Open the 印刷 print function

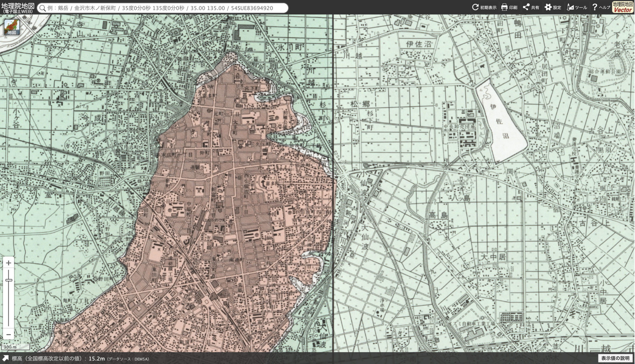coord(509,7)
